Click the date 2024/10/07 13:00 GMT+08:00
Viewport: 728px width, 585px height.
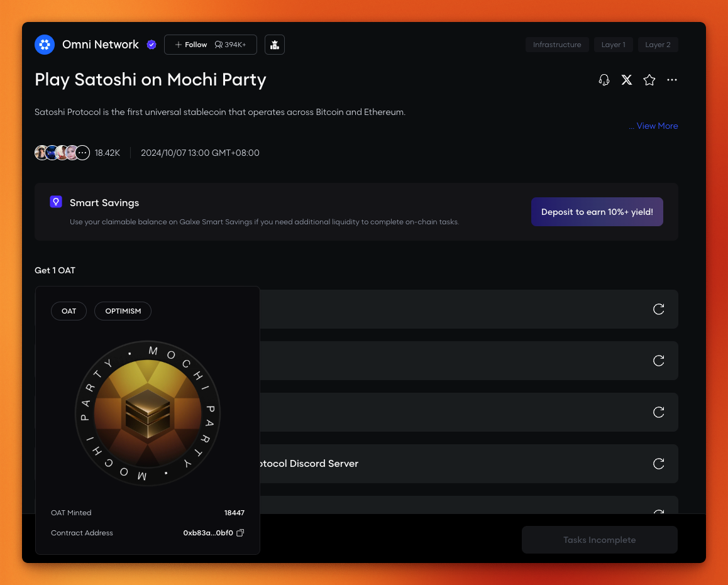coord(200,153)
